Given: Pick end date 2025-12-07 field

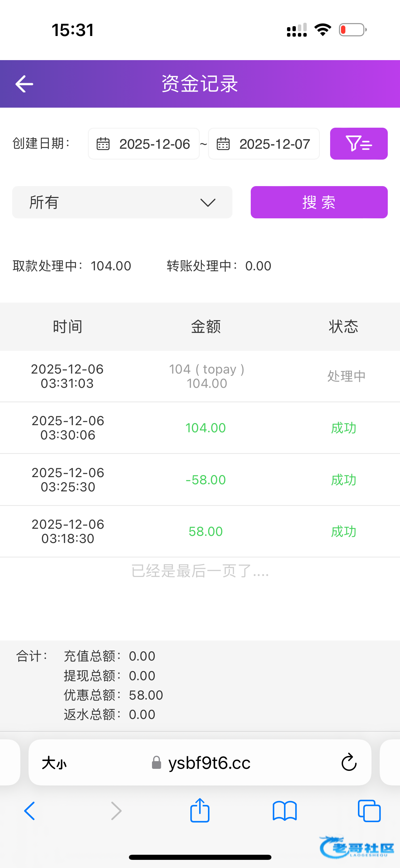Looking at the screenshot, I should click(274, 144).
